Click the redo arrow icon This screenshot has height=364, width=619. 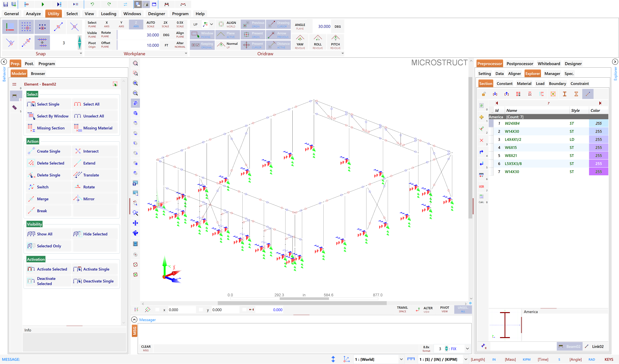pyautogui.click(x=109, y=4)
